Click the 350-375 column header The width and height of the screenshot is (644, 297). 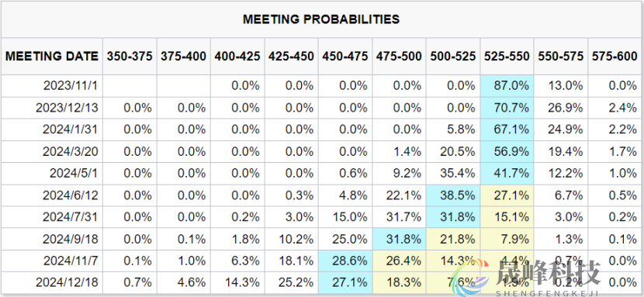(x=130, y=56)
